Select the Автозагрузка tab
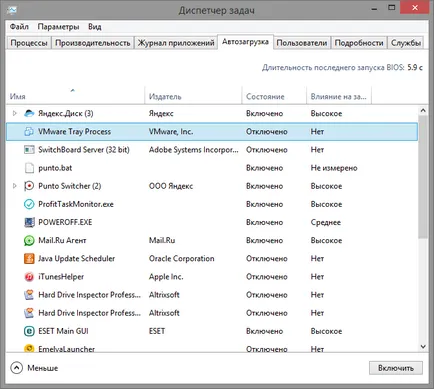Screen dimensions: 434x389 [245, 42]
